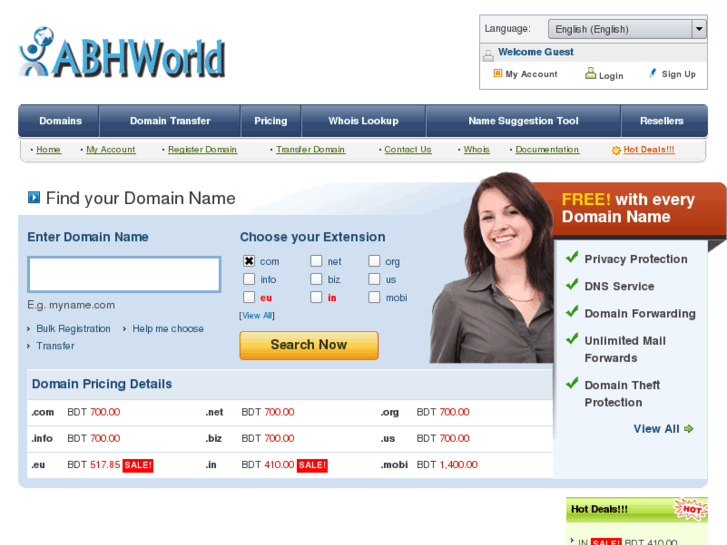Click the Home link

[48, 149]
